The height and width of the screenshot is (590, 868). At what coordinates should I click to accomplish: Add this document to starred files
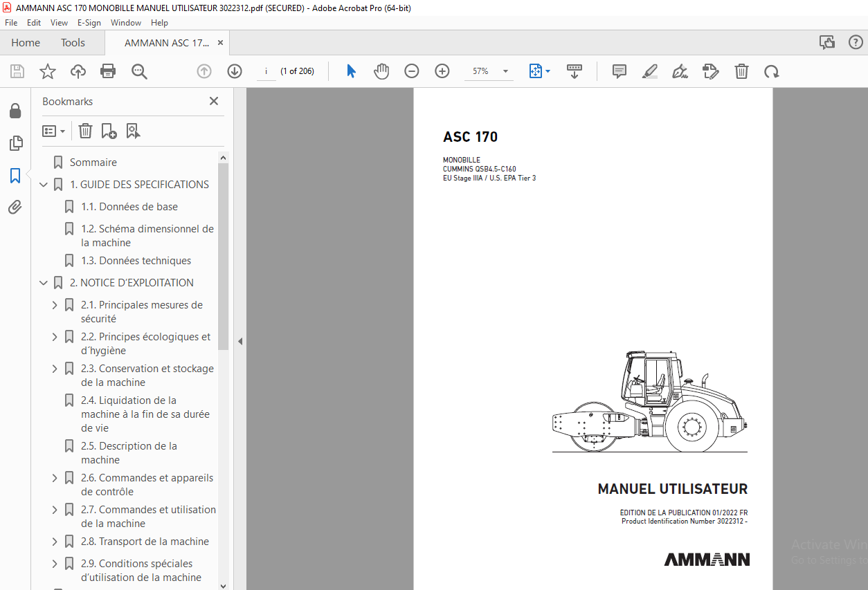(47, 71)
